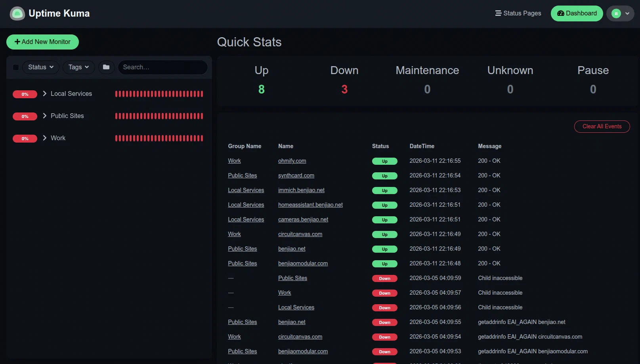Click the Add New Monitor button
The width and height of the screenshot is (640, 364).
click(x=42, y=42)
